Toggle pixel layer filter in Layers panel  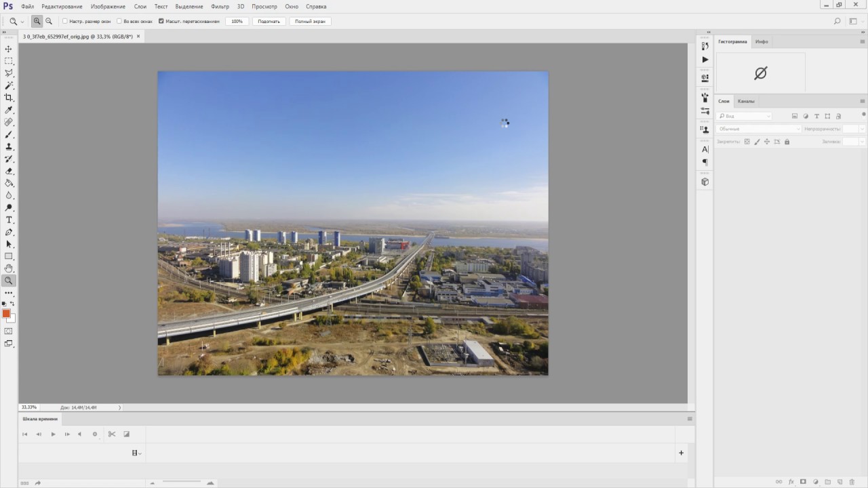coord(795,116)
